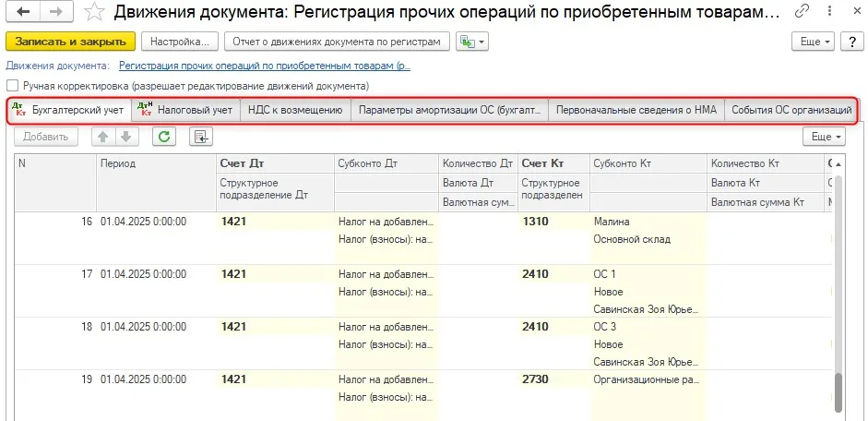Select row number 19
This screenshot has height=421, width=868.
coord(423,394)
